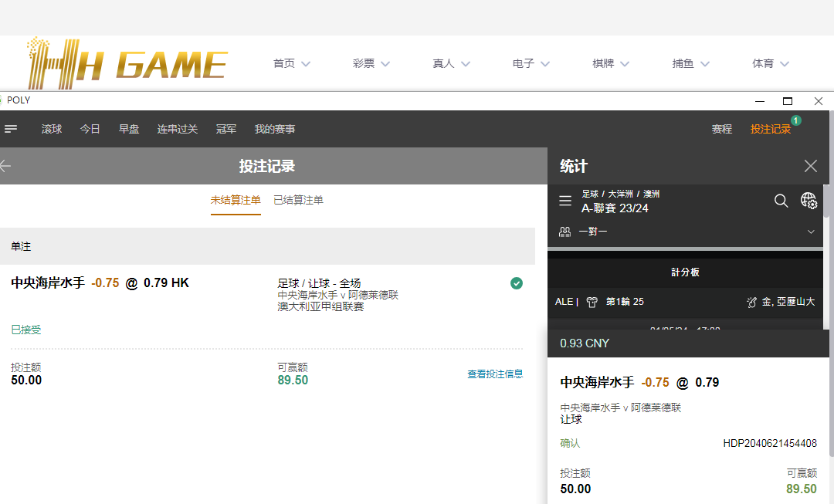The image size is (834, 504).
Task: Open the A-聯賽 league list menu icon
Action: click(565, 201)
